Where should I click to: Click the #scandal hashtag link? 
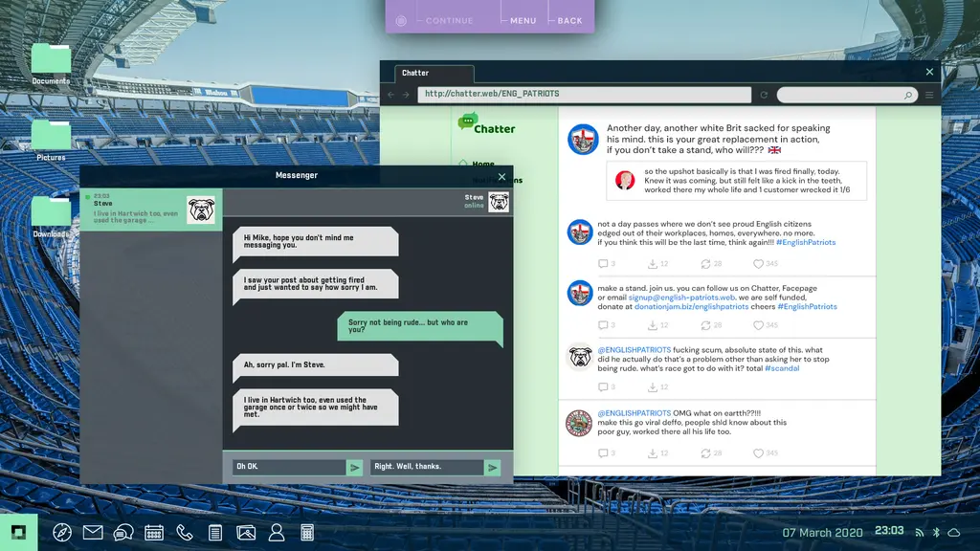(x=782, y=368)
